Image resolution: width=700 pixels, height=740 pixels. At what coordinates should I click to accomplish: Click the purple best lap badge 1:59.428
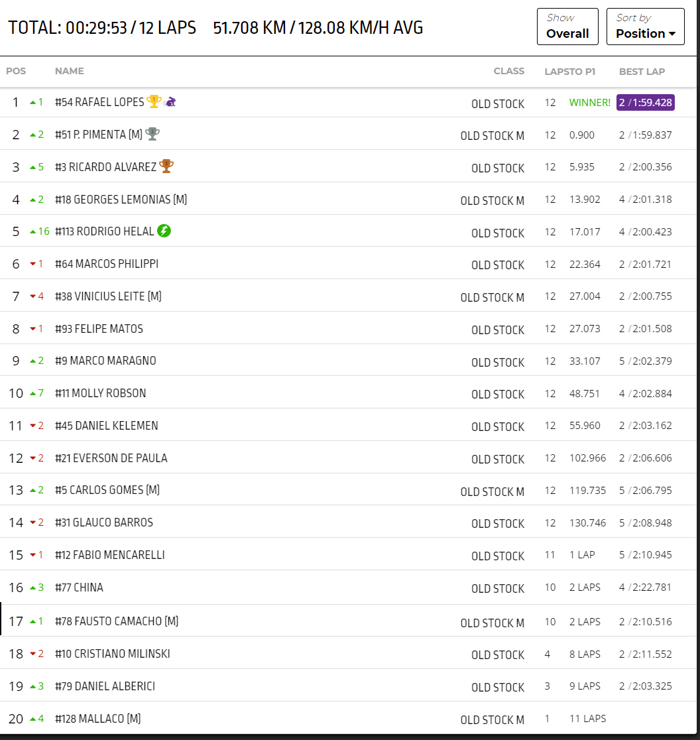click(x=645, y=103)
